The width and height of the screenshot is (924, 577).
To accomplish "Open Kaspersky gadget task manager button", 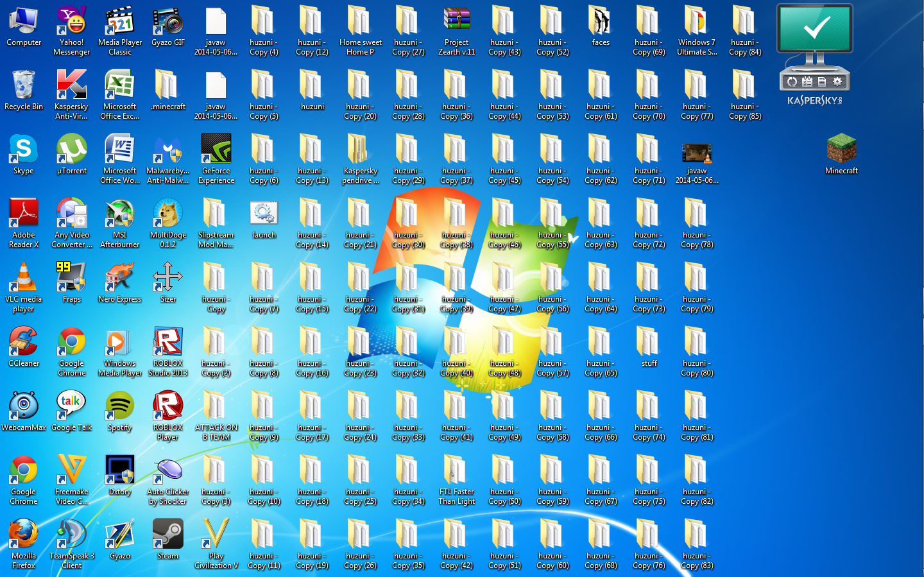I will point(807,82).
